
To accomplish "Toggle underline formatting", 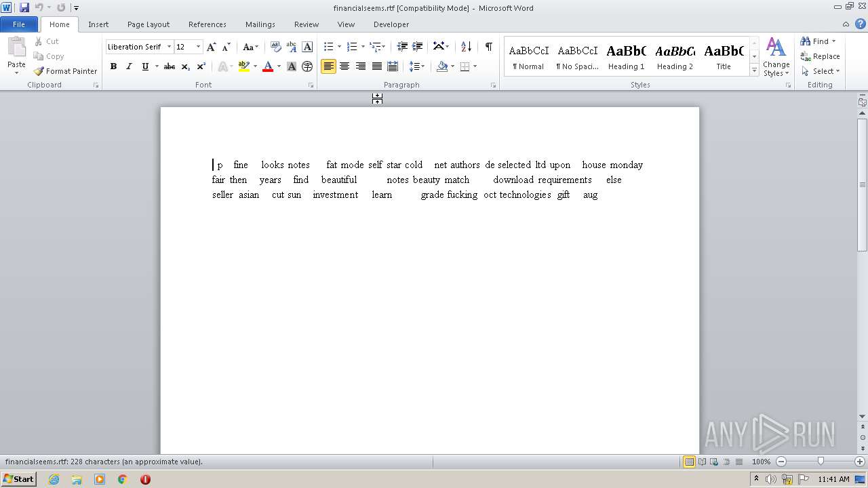I will [x=144, y=66].
